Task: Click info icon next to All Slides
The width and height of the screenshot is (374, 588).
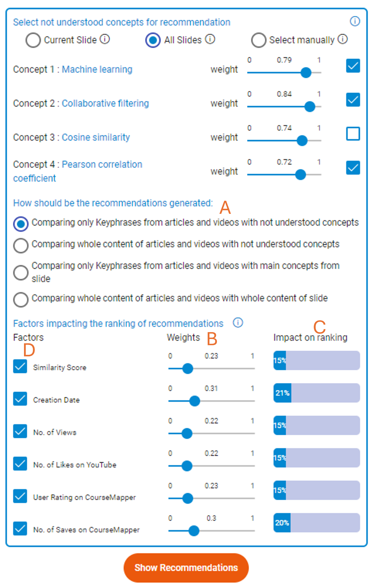Action: tap(210, 39)
